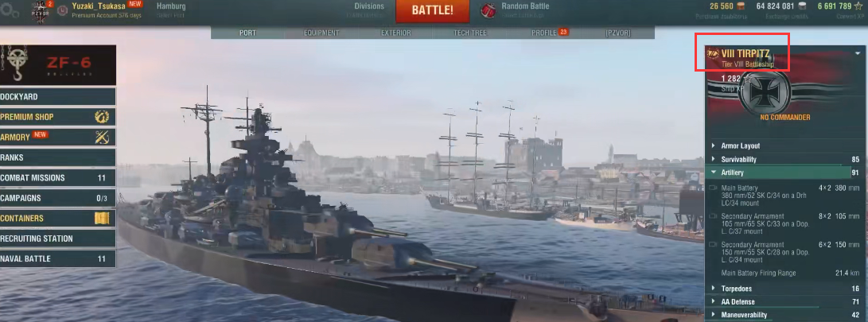The width and height of the screenshot is (868, 322).
Task: Click the red BATTLE! button
Action: [432, 10]
